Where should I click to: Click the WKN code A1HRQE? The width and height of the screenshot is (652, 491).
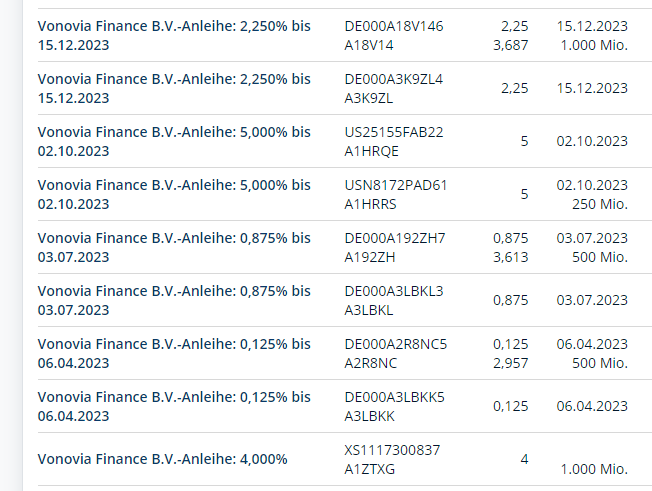371,150
